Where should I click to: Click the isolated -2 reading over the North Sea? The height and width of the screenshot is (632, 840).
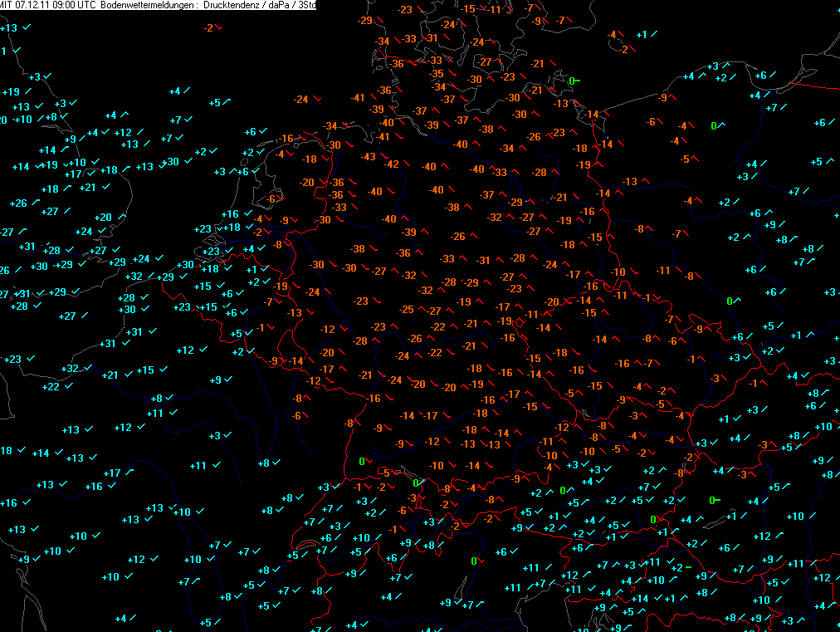pos(208,27)
